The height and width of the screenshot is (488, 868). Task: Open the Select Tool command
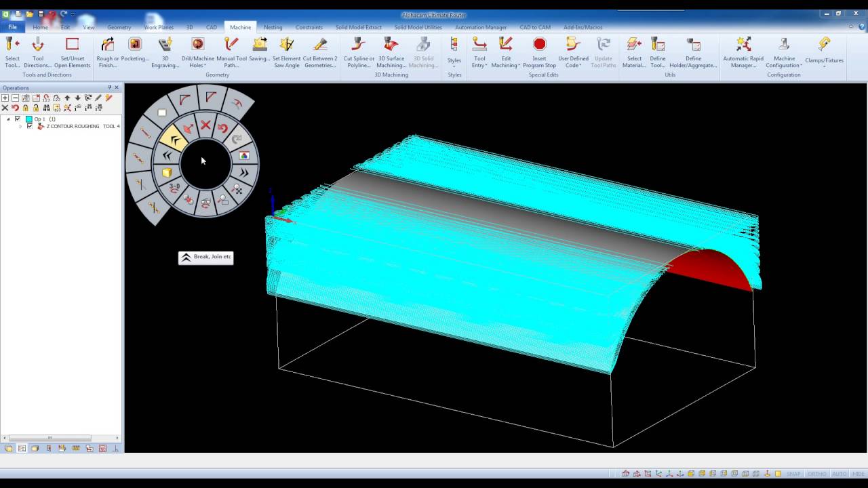tap(12, 53)
